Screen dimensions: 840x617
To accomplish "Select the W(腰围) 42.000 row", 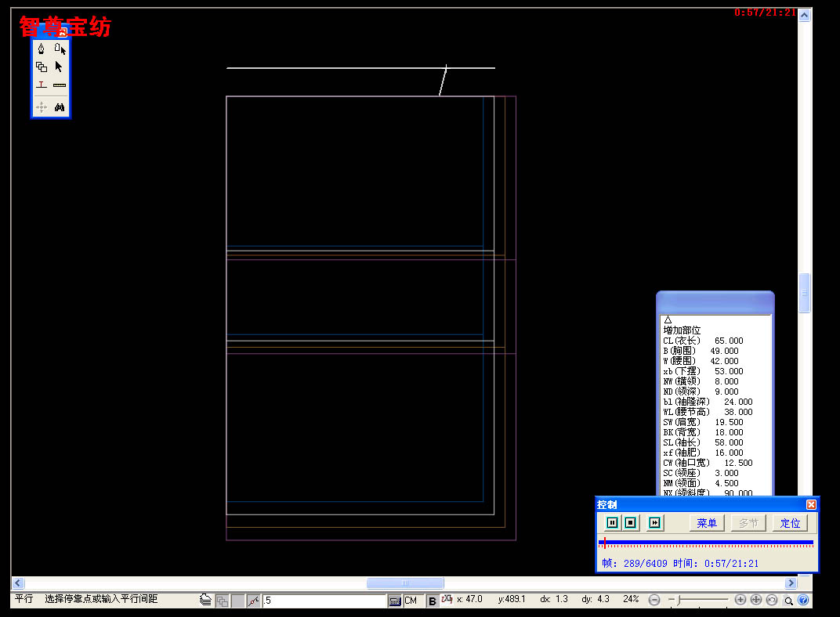I will [x=701, y=361].
